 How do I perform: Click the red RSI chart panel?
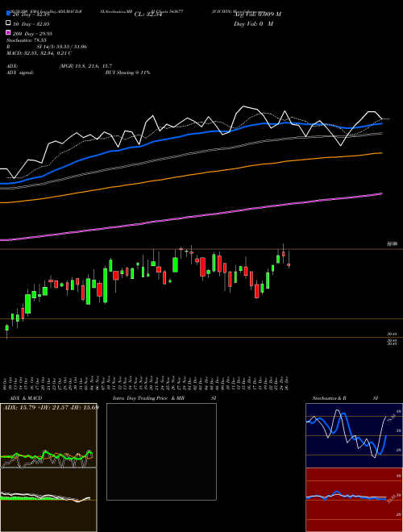click(x=354, y=500)
